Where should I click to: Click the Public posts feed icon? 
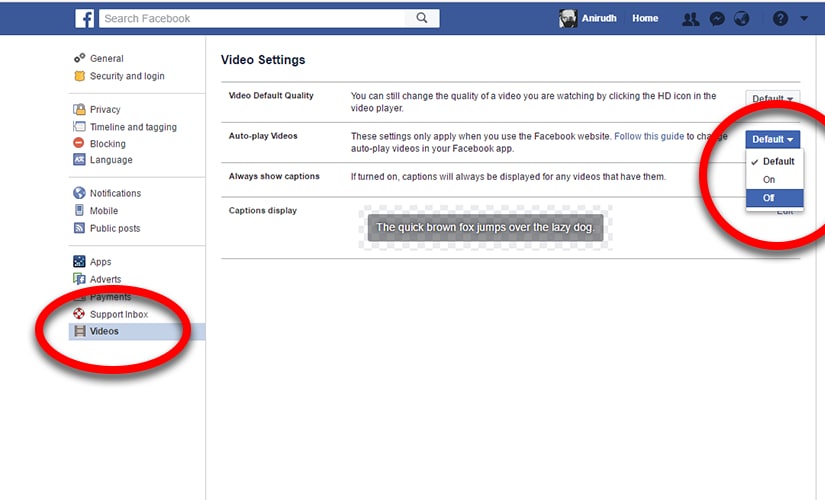point(79,227)
